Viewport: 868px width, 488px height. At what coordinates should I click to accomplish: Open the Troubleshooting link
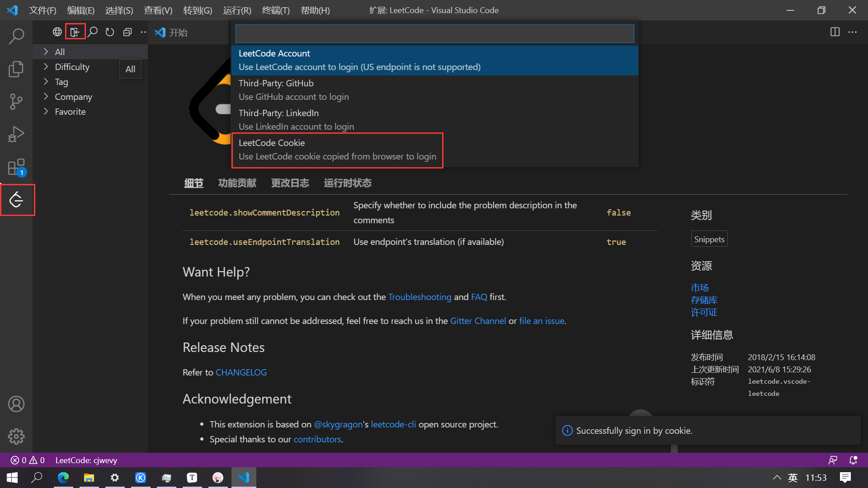(x=420, y=297)
